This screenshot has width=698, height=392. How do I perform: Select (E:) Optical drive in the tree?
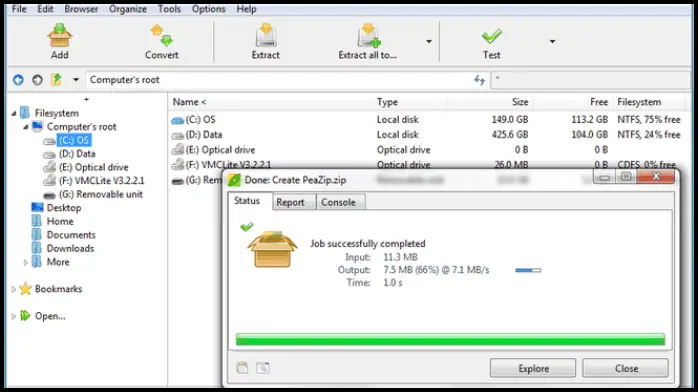tap(93, 167)
